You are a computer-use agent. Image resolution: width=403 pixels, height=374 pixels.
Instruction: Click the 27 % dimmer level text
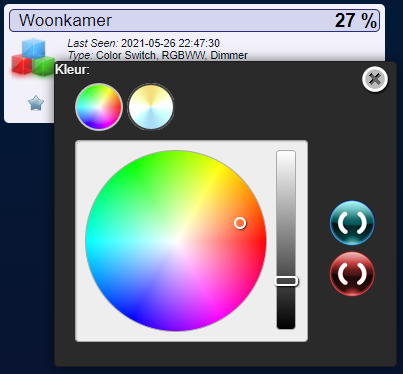click(x=356, y=21)
